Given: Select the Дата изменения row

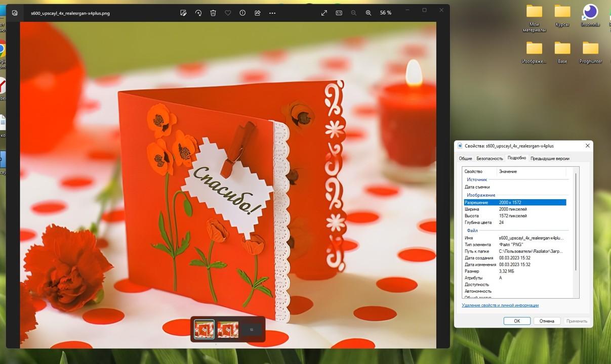Looking at the screenshot, I should [x=515, y=264].
